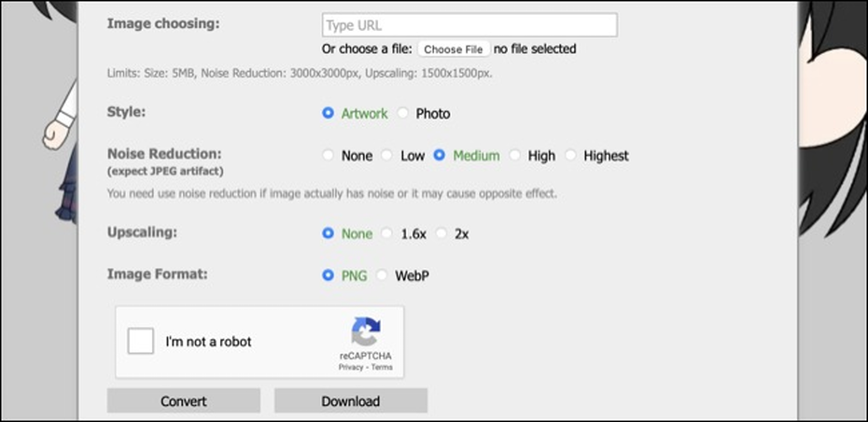Screen dimensions: 868x422
Task: Select 2x upscaling
Action: [441, 233]
